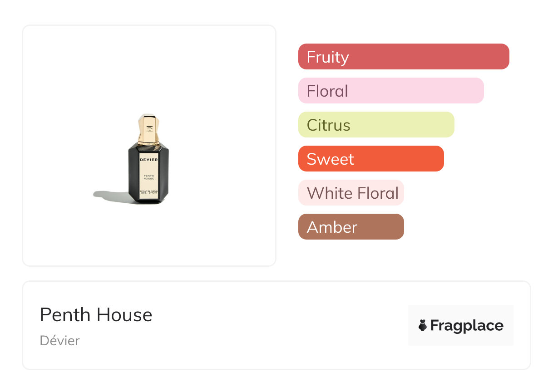The height and width of the screenshot is (392, 553).
Task: Select the pink Floral accord bar
Action: 391,91
